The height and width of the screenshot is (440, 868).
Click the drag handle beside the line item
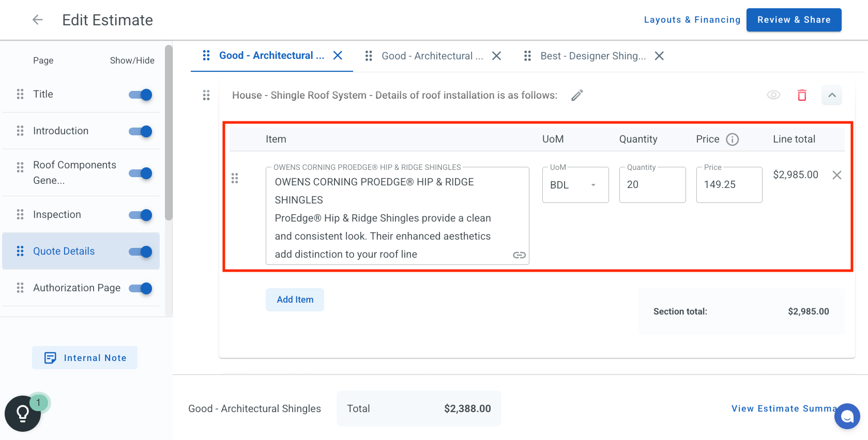[x=235, y=178]
